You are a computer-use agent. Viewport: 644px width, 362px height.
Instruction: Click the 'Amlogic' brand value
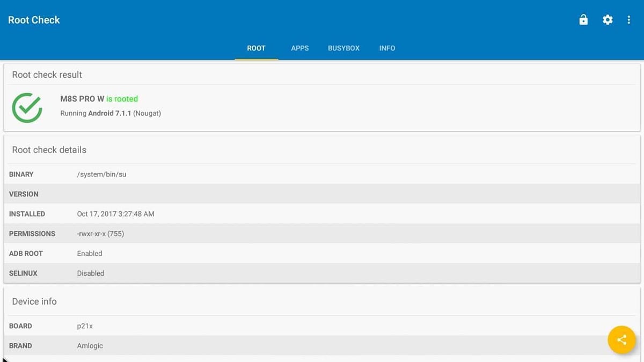pos(90,346)
